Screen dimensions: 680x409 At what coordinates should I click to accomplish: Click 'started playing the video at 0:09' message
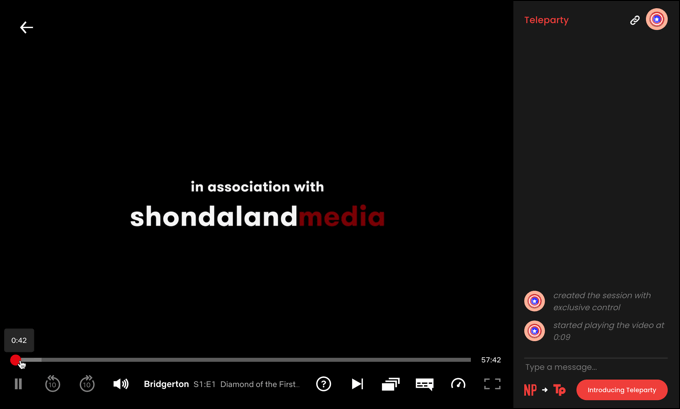608,331
